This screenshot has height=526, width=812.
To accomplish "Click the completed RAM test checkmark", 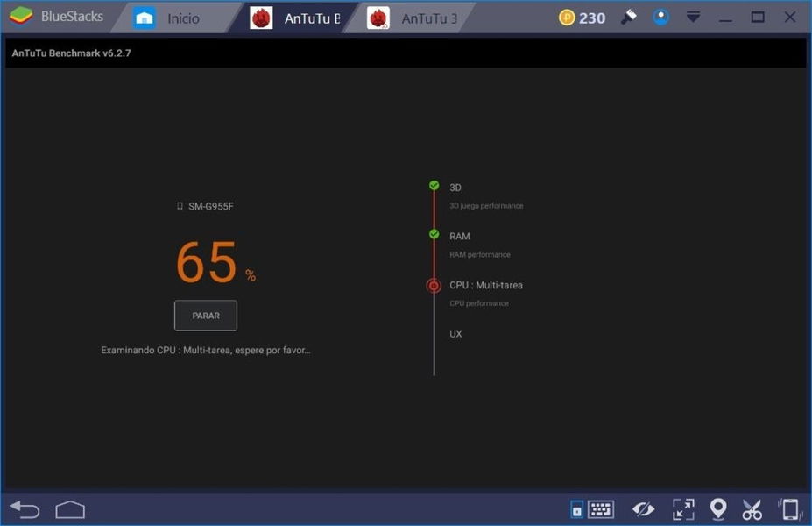I will click(x=434, y=234).
